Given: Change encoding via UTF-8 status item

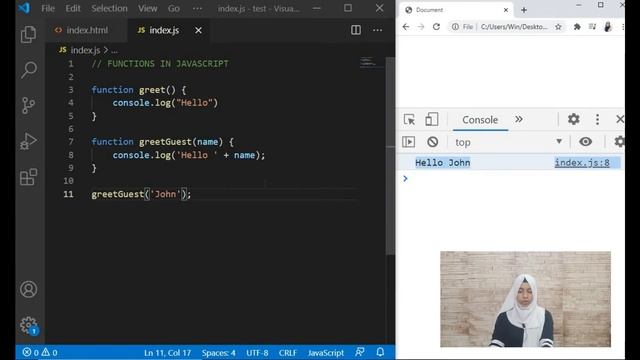Looking at the screenshot, I should [x=257, y=353].
